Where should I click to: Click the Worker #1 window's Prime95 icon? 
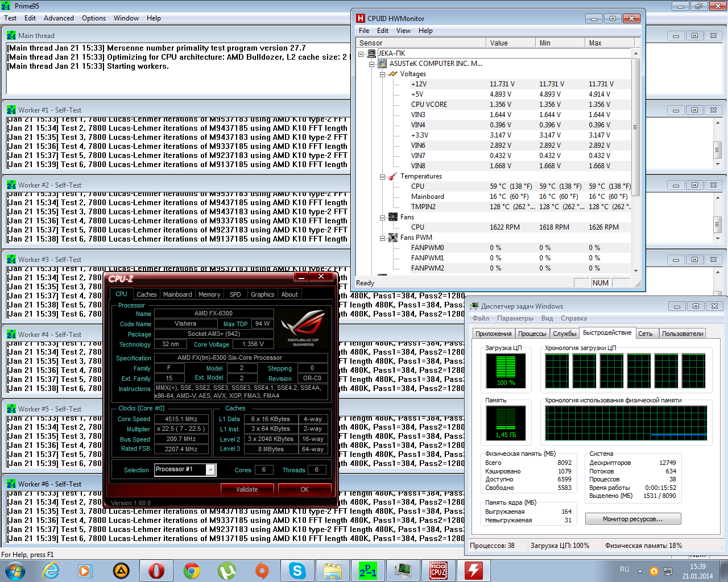(x=11, y=110)
